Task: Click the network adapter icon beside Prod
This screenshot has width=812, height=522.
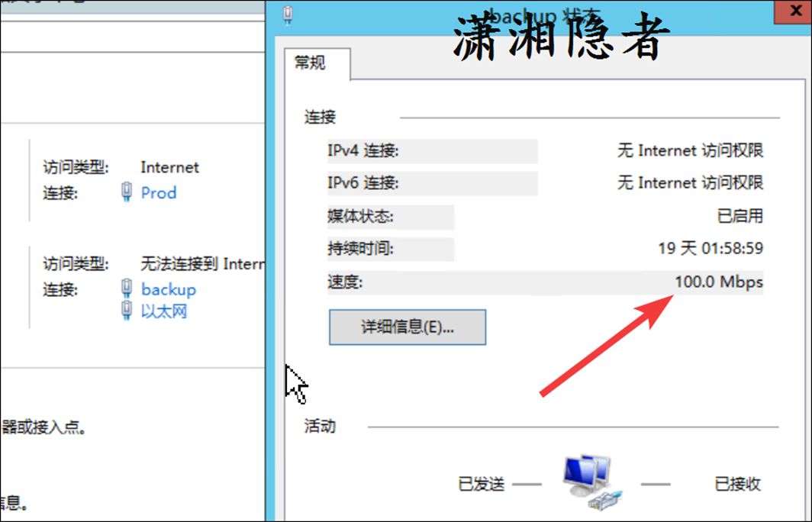Action: [x=127, y=192]
